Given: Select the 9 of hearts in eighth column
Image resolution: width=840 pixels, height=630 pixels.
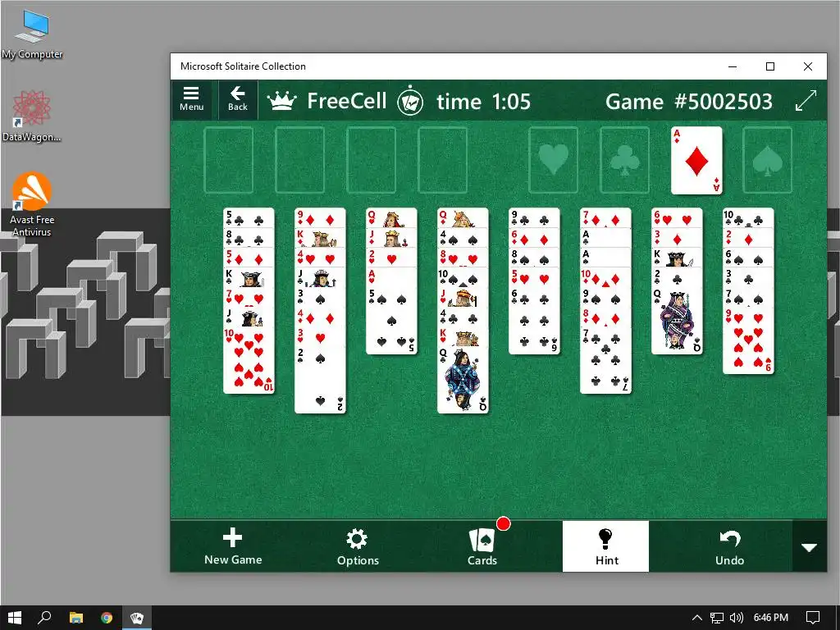Looking at the screenshot, I should [748, 340].
